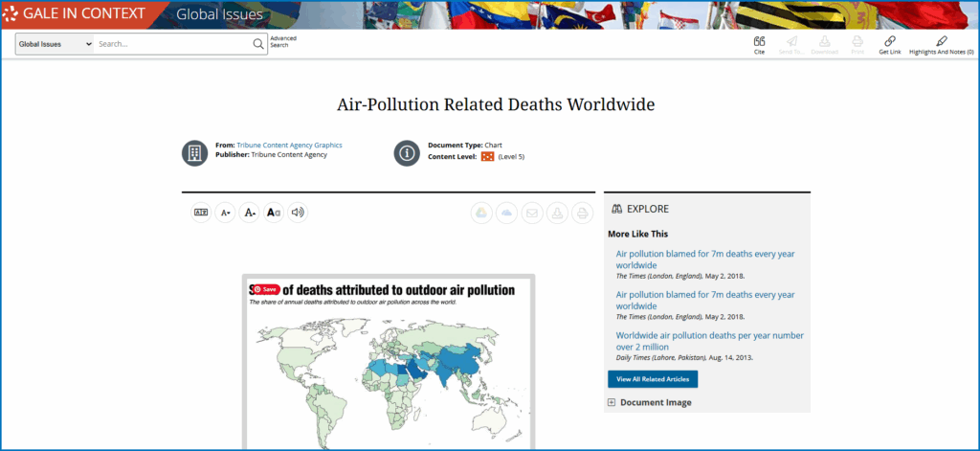Open Highlights And Notes tool
The height and width of the screenshot is (451, 980).
[x=941, y=41]
